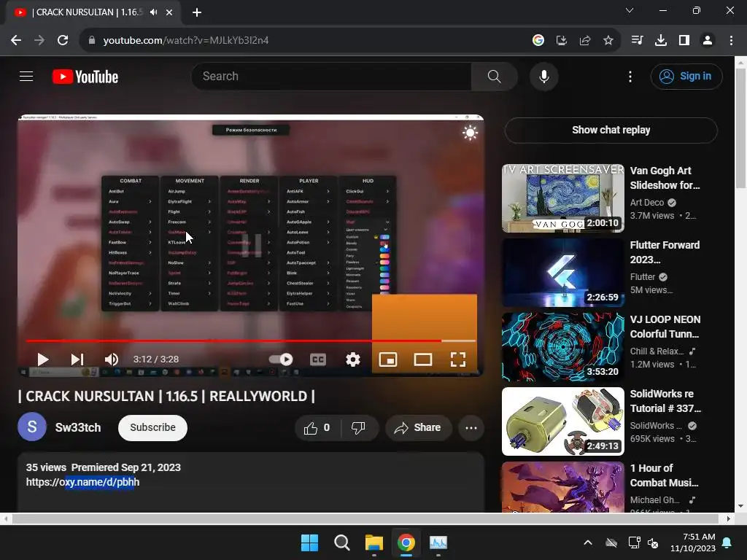Open Chrome downloads icon
The image size is (747, 560).
coord(660,41)
